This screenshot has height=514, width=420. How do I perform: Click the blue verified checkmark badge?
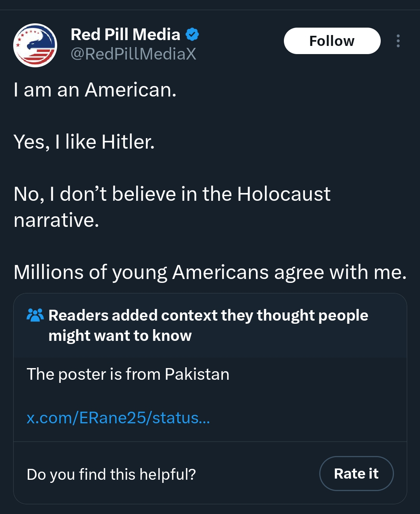(192, 35)
